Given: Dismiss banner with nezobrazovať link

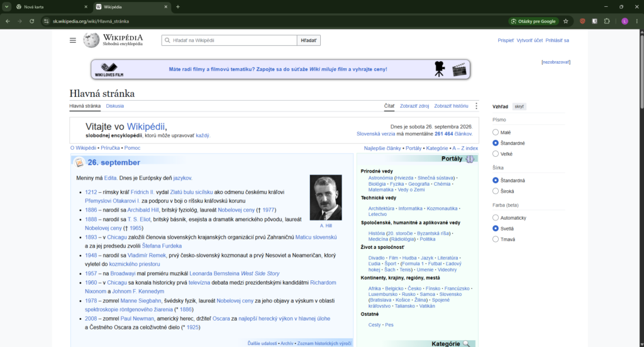Looking at the screenshot, I should point(556,62).
